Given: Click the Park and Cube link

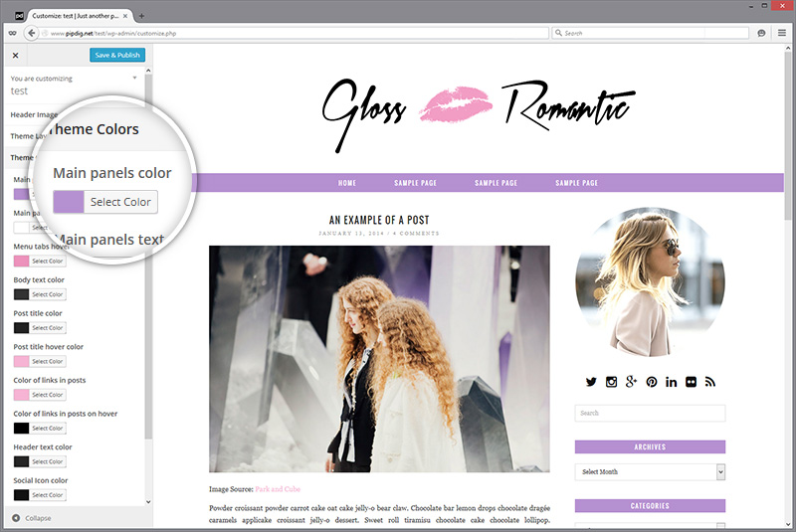Looking at the screenshot, I should (278, 489).
